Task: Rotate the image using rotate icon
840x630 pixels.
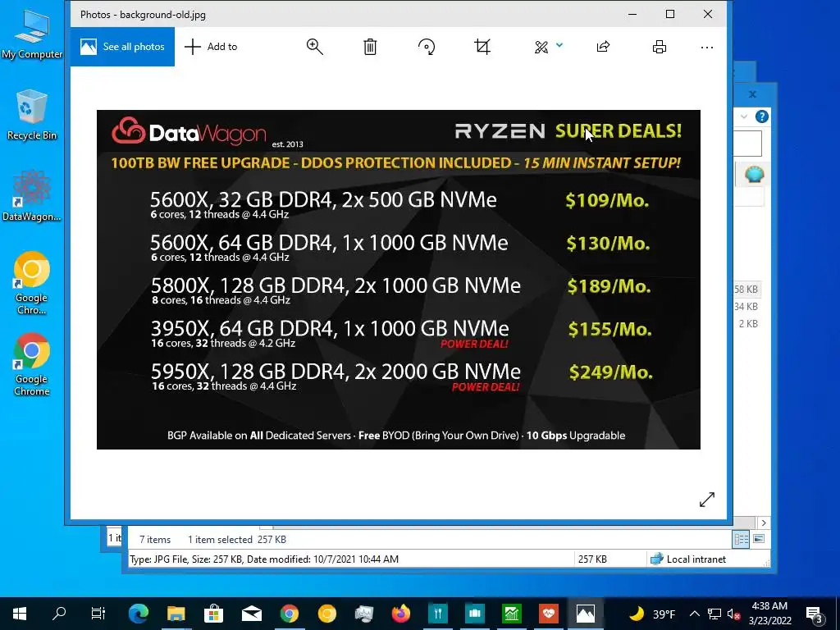Action: tap(427, 47)
